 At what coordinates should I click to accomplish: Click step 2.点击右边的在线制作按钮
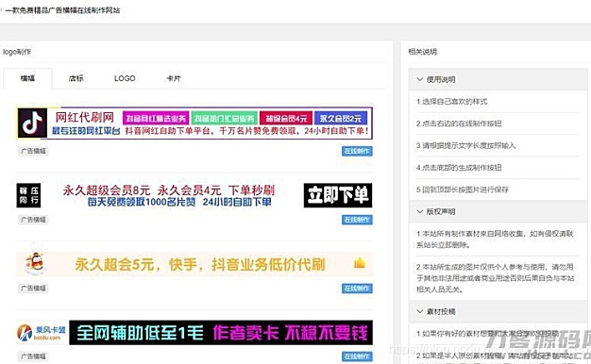coord(459,124)
